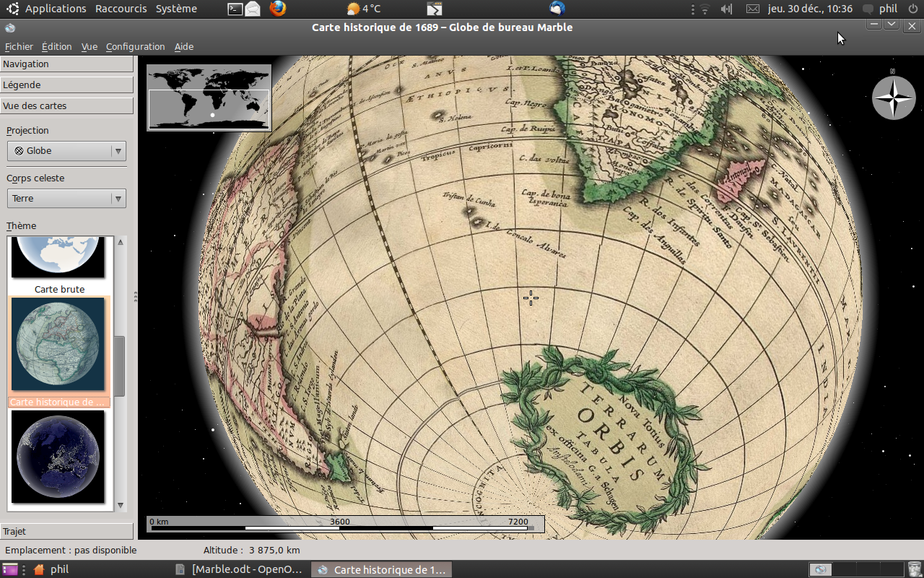Open the Fichier menu

tap(19, 46)
